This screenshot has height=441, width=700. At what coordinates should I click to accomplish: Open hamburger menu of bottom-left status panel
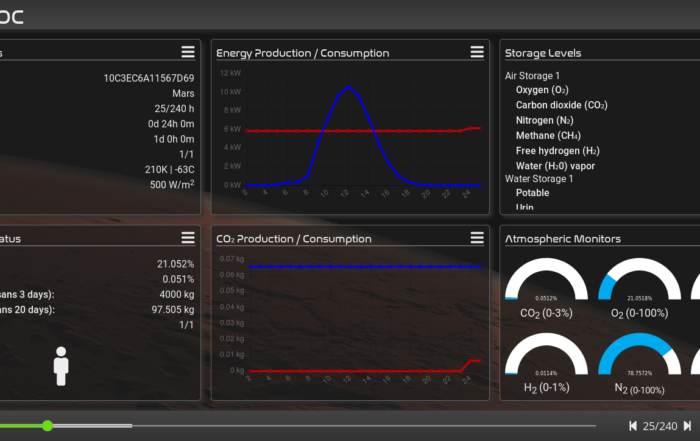(187, 238)
